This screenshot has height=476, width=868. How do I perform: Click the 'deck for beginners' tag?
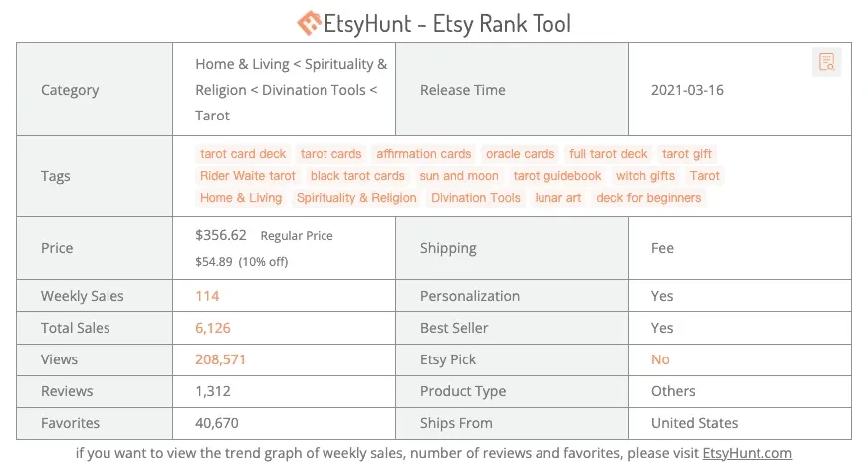(648, 198)
